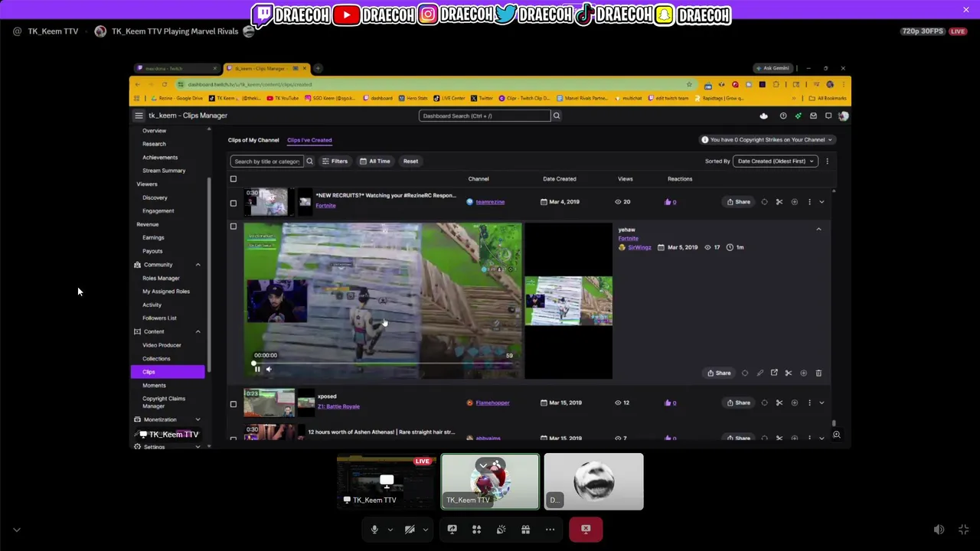Pause the yehaw clip playback

click(x=257, y=369)
